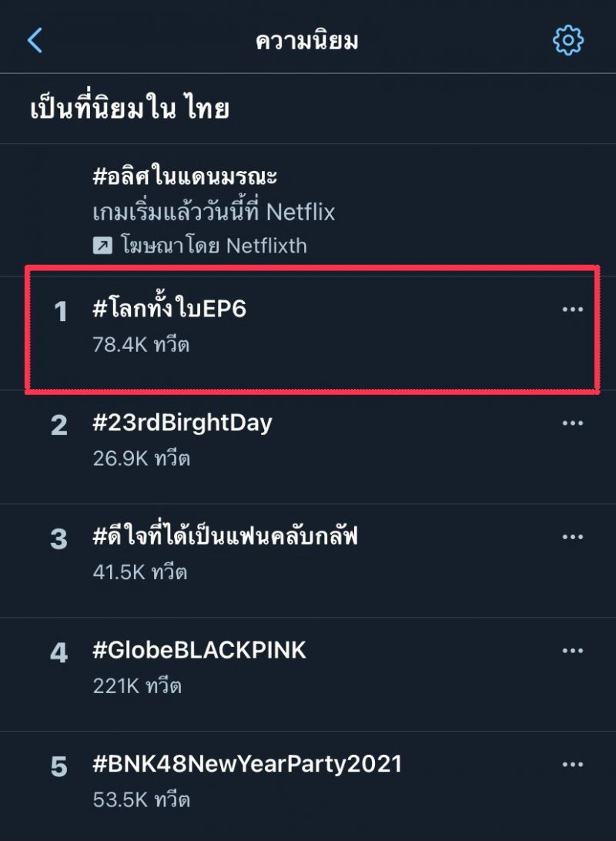Image resolution: width=616 pixels, height=841 pixels.
Task: Select the #23rdBirghtDay trend
Action: pyautogui.click(x=182, y=423)
